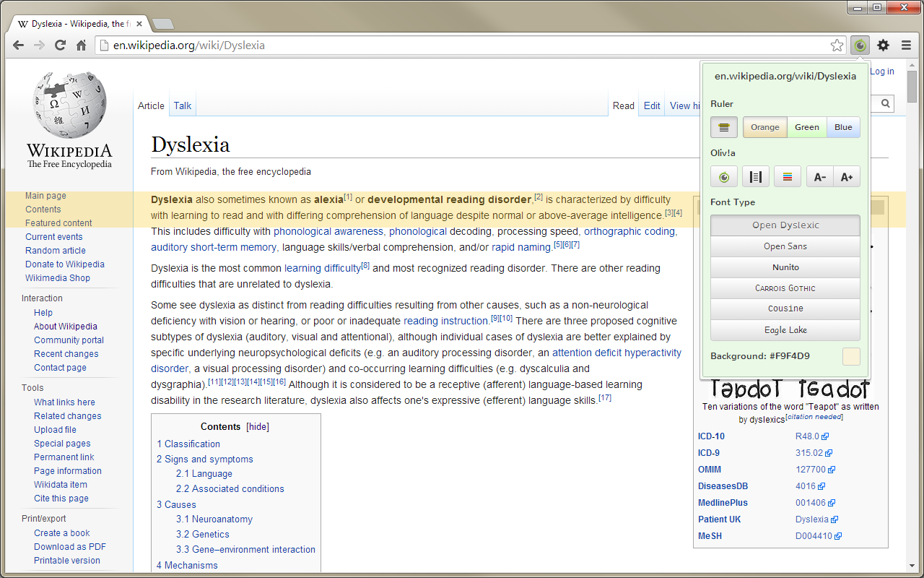Collapse contents with the hide link

258,427
